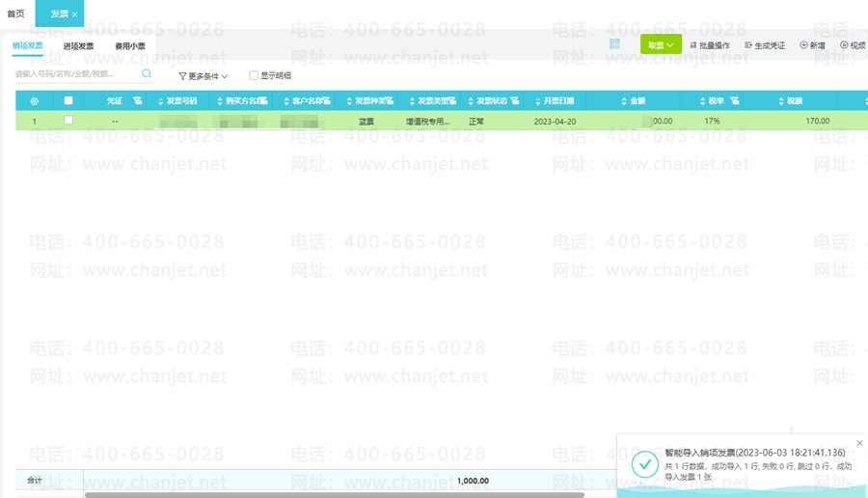
Task: Sort by 税率 column
Action: (702, 101)
